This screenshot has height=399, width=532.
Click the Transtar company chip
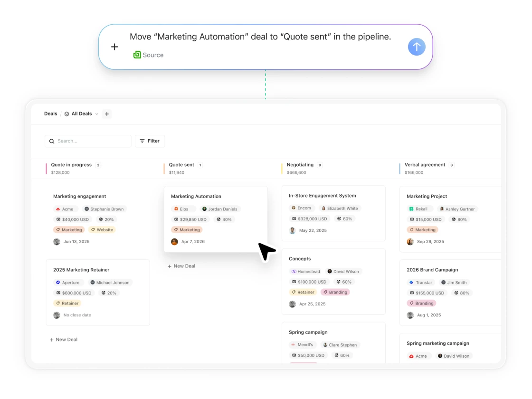tap(421, 282)
